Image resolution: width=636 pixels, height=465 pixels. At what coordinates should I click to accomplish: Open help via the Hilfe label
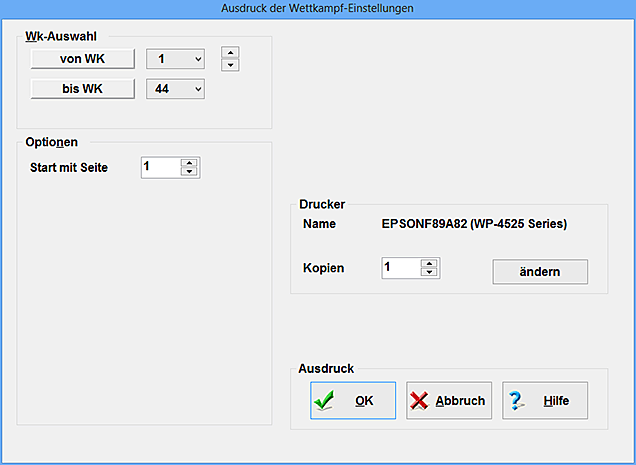click(x=556, y=401)
